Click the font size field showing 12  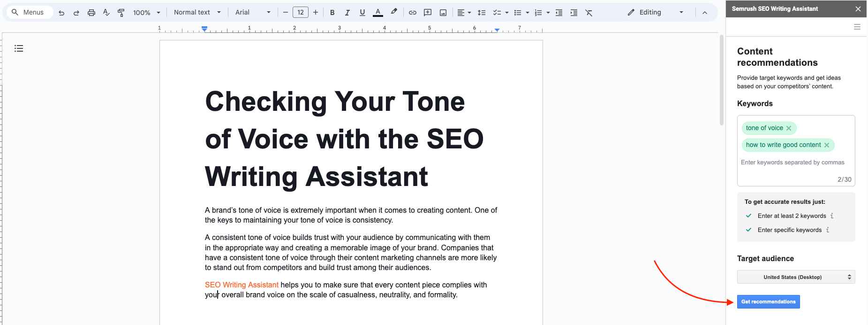tap(301, 12)
